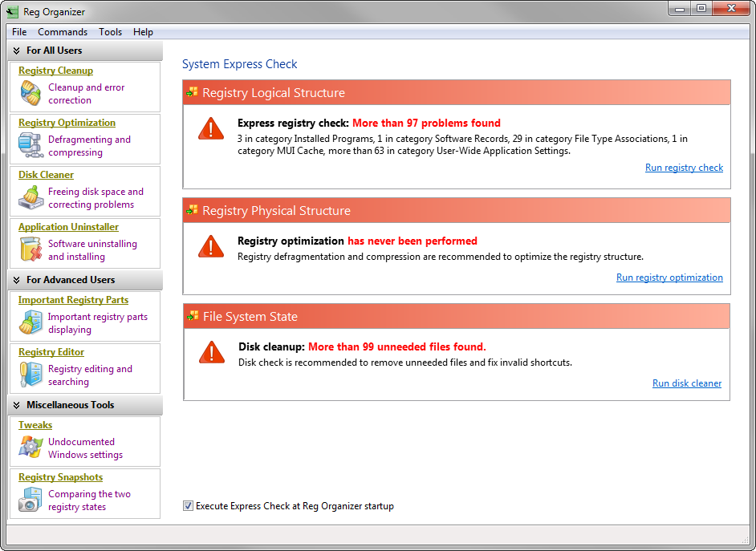This screenshot has height=551, width=756.
Task: Click the Registry Editor cabinet icon
Action: click(x=30, y=375)
